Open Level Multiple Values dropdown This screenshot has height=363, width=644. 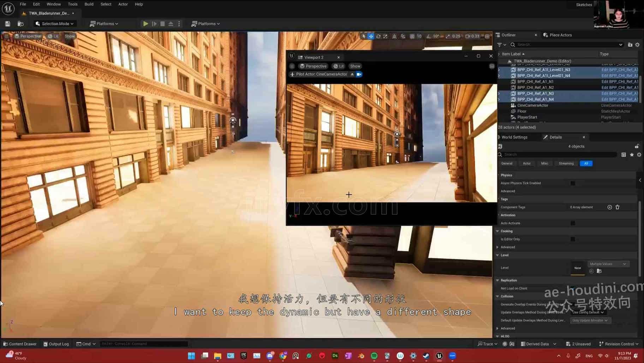(x=608, y=264)
